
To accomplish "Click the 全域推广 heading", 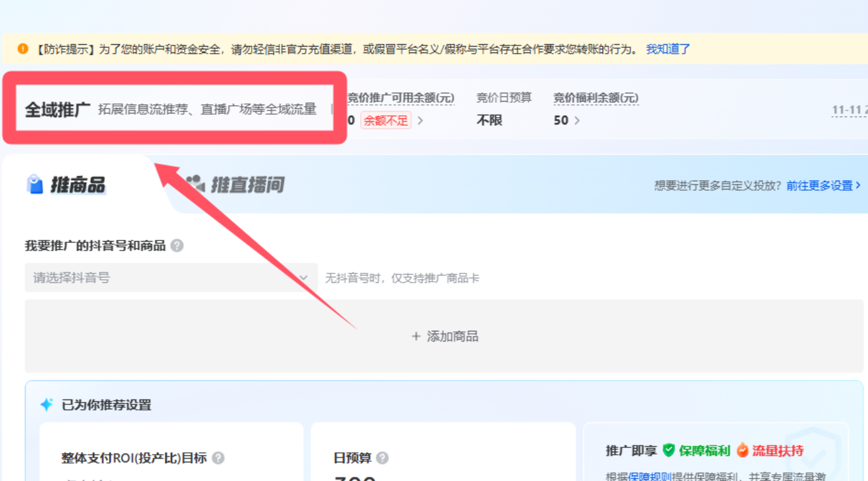I will [57, 110].
